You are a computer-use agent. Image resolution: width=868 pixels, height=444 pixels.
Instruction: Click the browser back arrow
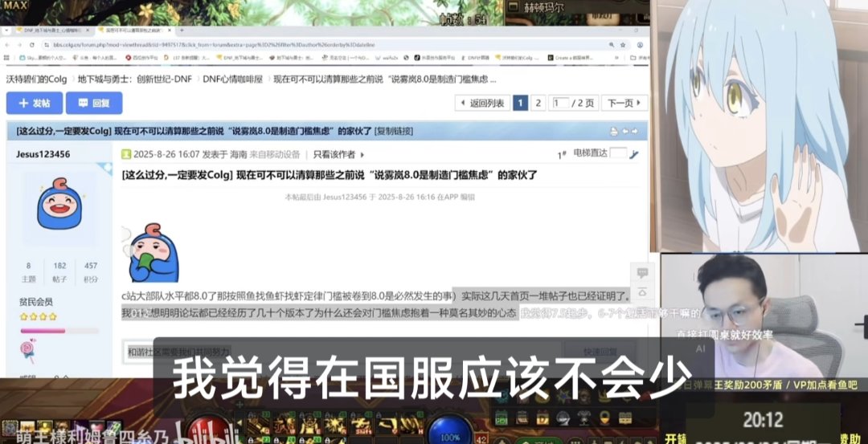[7, 45]
